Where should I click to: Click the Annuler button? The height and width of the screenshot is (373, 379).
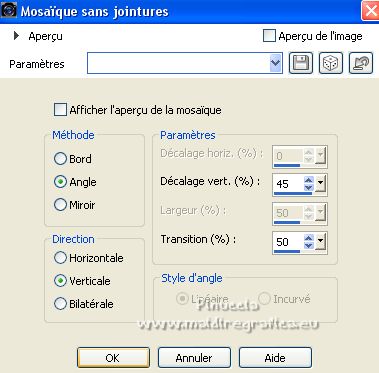(x=194, y=358)
